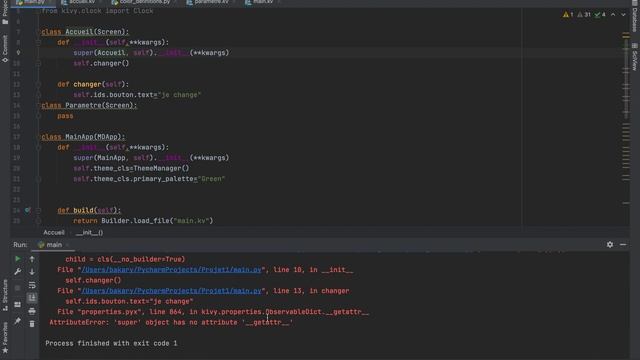Switch to color_definitions.py editor tab
The image size is (640, 360).
tap(141, 2)
